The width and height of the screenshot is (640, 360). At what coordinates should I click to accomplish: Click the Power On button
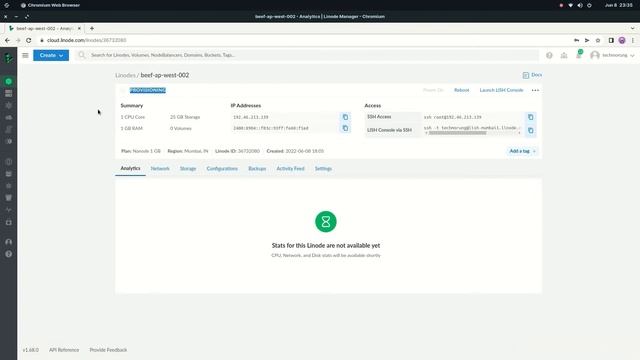pyautogui.click(x=433, y=90)
